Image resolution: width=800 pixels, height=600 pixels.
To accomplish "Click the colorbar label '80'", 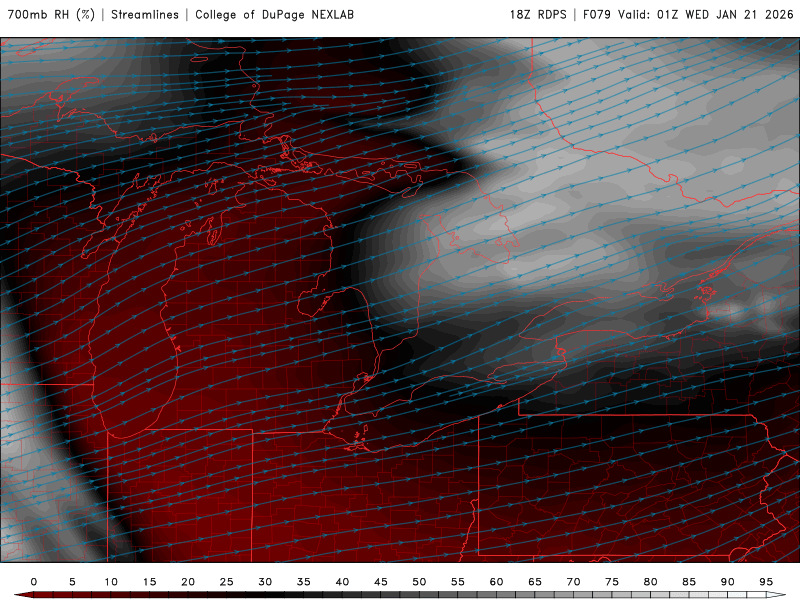I will [x=651, y=582].
